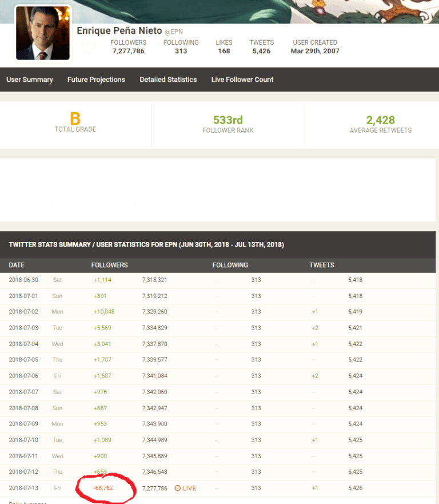Click the 7,277,786 followers count in the profile header
This screenshot has width=439, height=504.
coord(128,51)
